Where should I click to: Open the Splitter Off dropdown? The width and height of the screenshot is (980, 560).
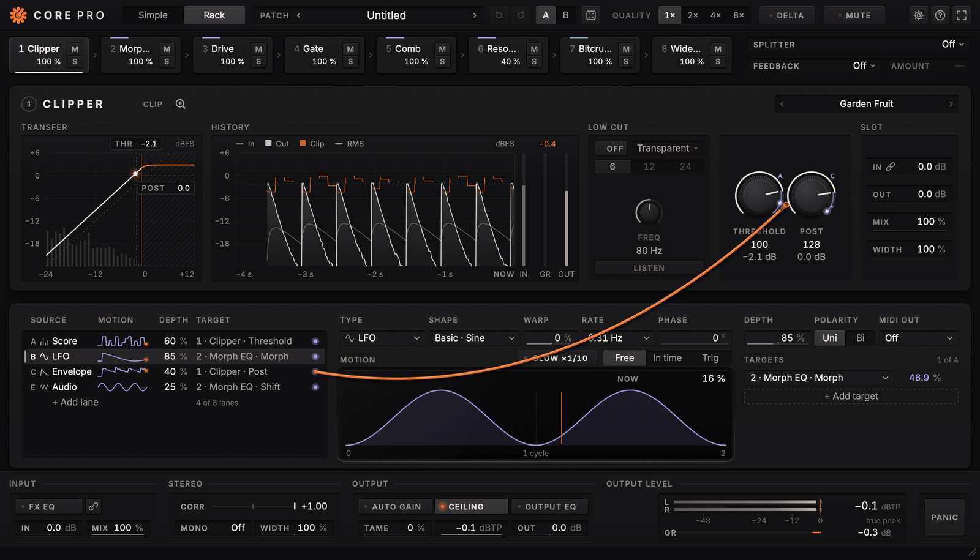(x=952, y=44)
